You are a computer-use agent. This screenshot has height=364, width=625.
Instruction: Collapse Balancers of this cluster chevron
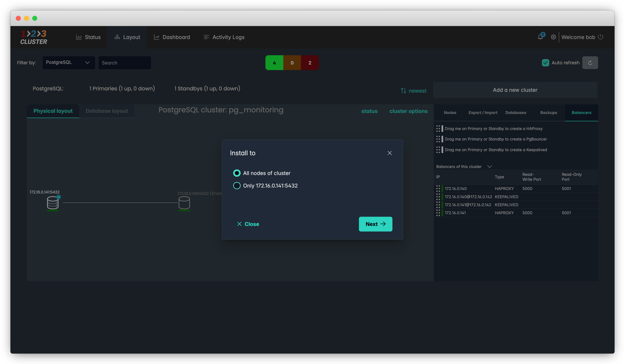pos(489,167)
